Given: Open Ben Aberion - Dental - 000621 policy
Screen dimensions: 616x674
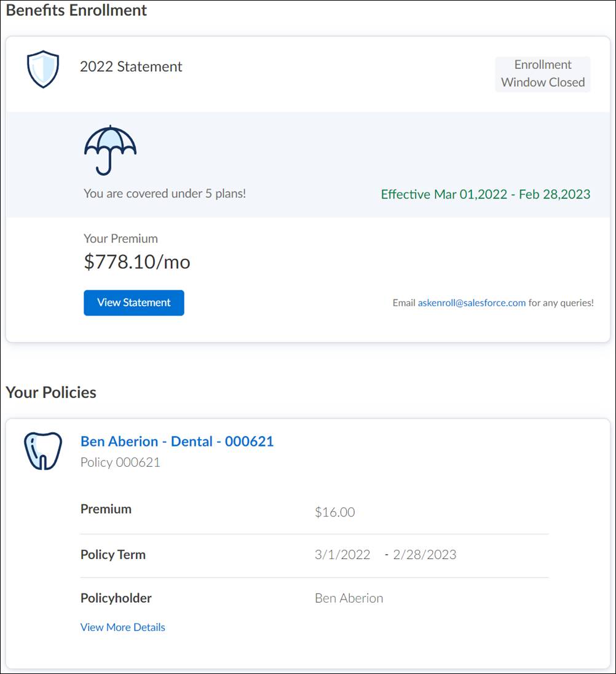Looking at the screenshot, I should click(177, 441).
